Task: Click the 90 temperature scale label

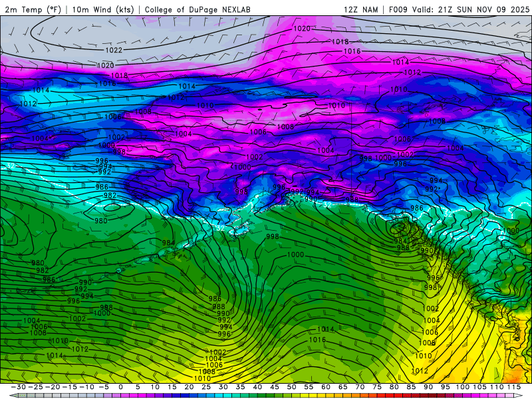Action: (x=428, y=387)
